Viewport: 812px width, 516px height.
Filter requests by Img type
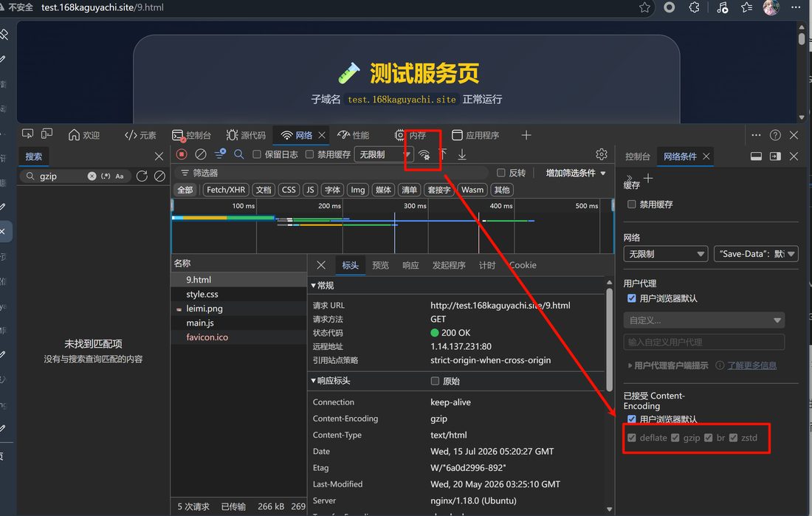358,190
